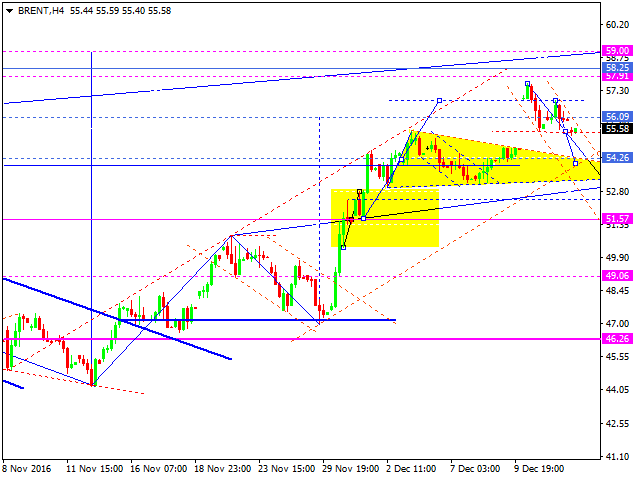Click the 49.90 price axis value
Image resolution: width=640 pixels, height=480 pixels.
tap(617, 258)
